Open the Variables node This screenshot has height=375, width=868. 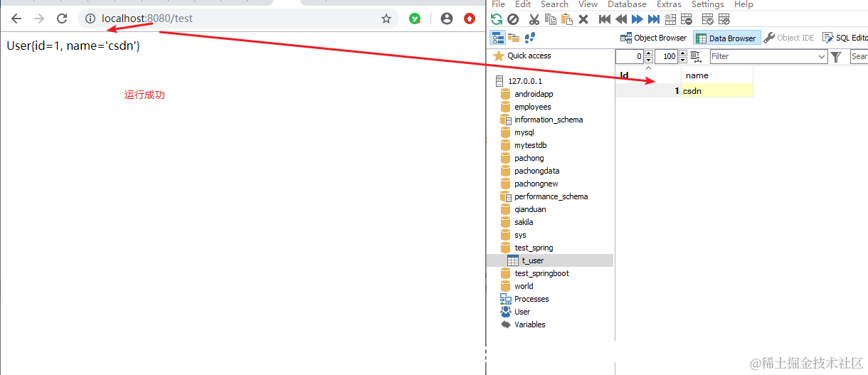pos(529,324)
